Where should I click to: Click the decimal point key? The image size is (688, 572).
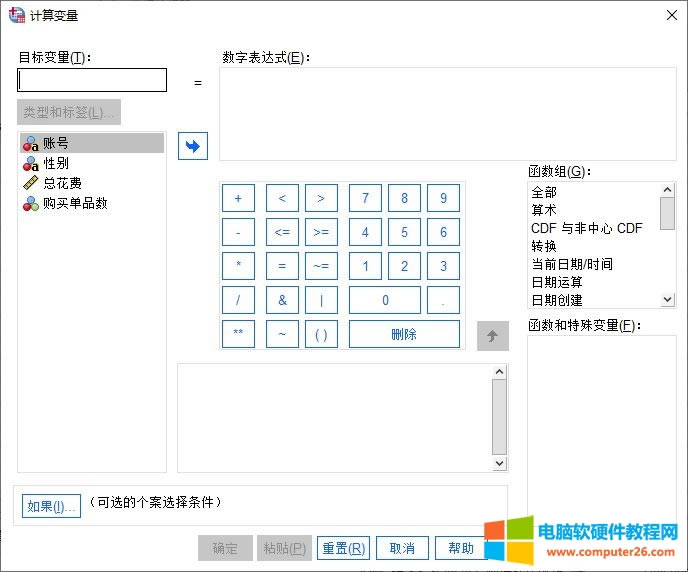click(x=443, y=300)
